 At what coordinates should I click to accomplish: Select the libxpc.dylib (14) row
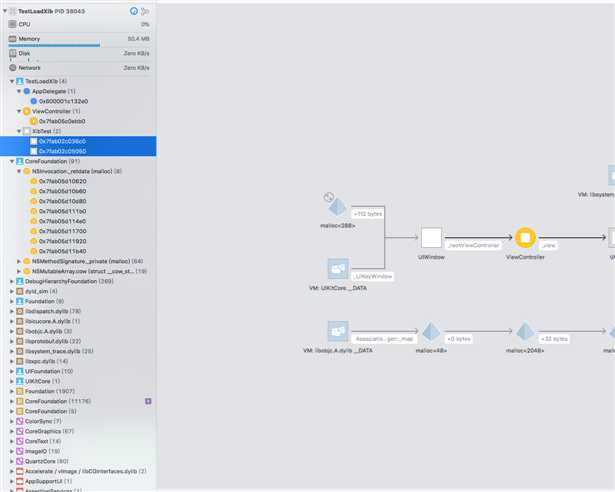78,361
